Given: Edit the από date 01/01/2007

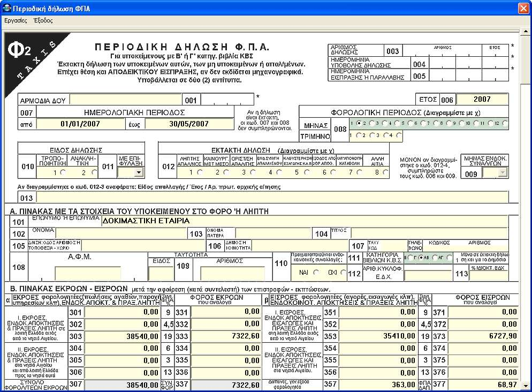Looking at the screenshot, I should (x=80, y=124).
